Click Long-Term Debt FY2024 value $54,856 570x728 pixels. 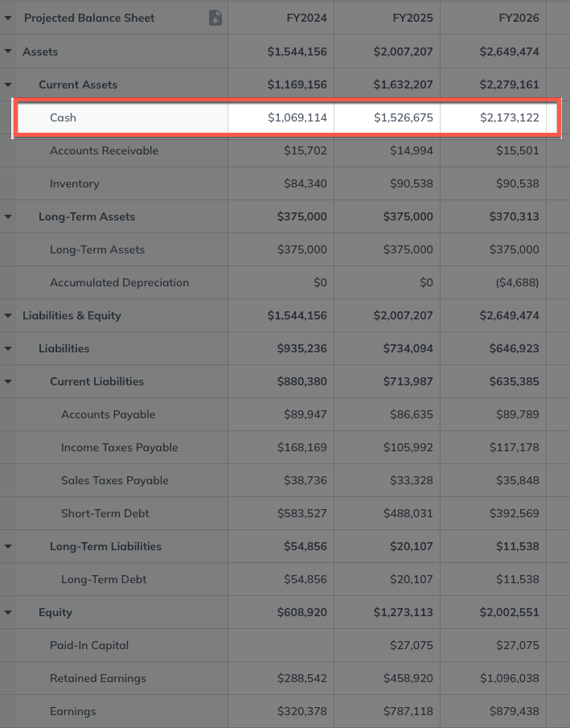pyautogui.click(x=306, y=579)
